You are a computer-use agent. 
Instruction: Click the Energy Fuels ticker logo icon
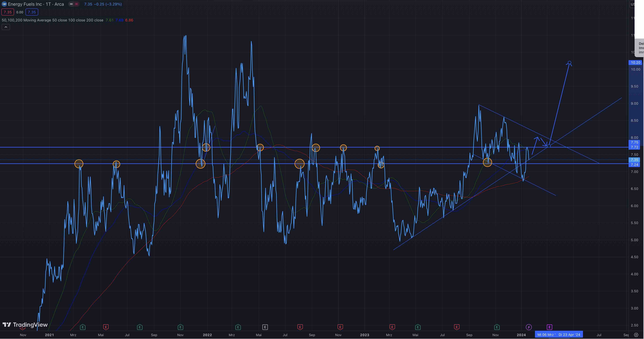click(4, 4)
